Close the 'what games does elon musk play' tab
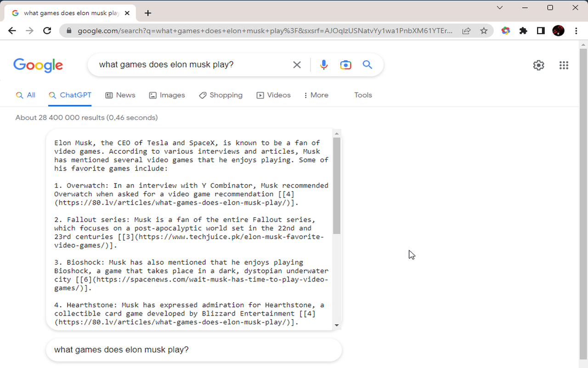Image resolution: width=588 pixels, height=368 pixels. (127, 13)
